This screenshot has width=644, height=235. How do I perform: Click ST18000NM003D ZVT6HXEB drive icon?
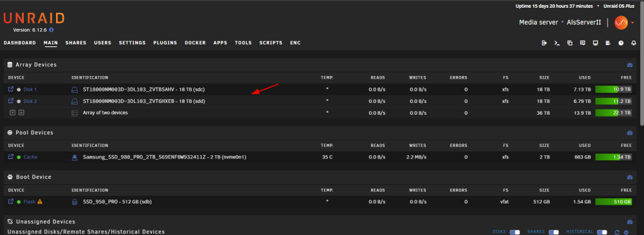(74, 102)
